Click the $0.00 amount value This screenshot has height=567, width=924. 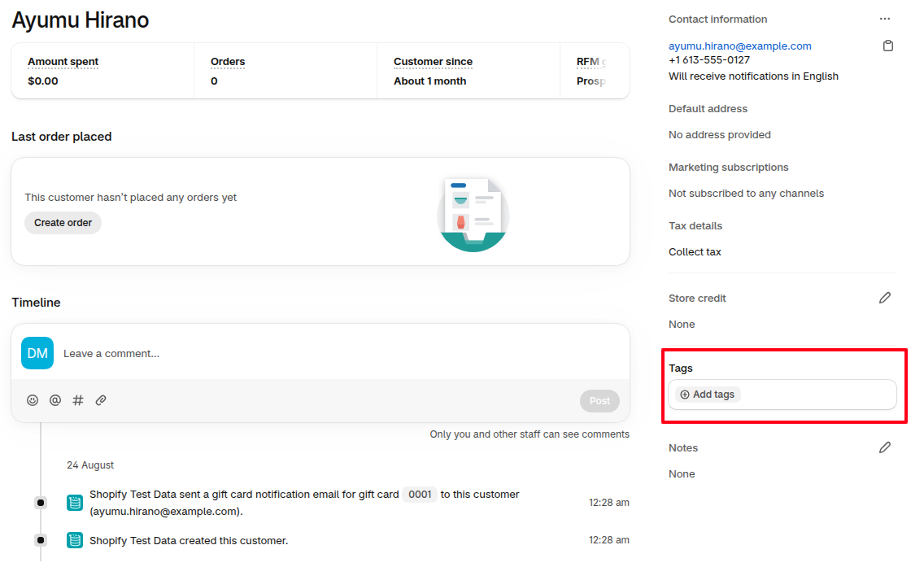click(x=43, y=81)
